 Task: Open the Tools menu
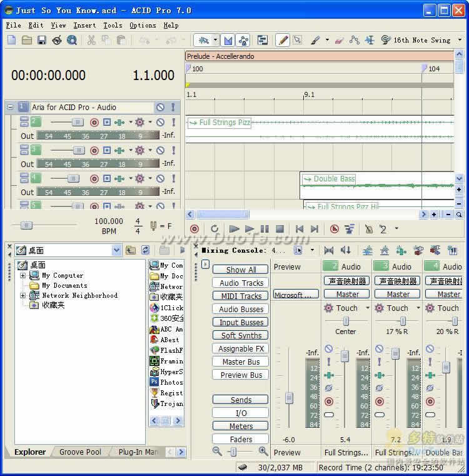[113, 25]
